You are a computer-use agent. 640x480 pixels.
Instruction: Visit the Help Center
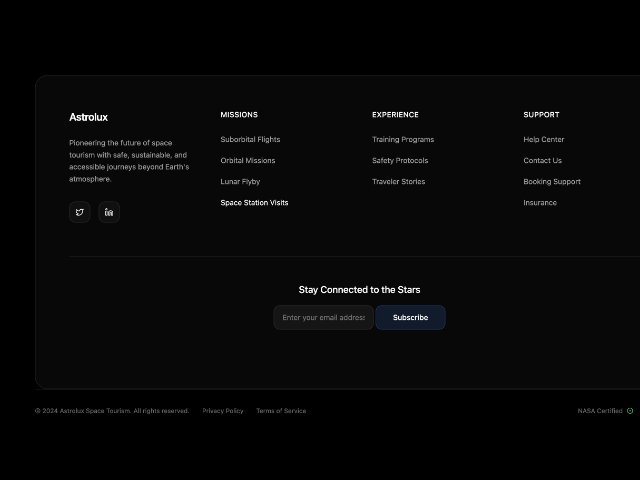point(544,140)
